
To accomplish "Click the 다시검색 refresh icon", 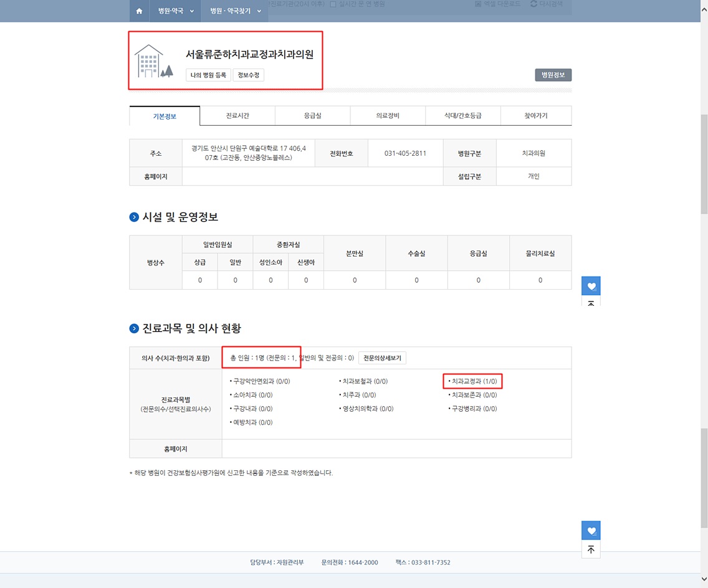I will click(533, 4).
